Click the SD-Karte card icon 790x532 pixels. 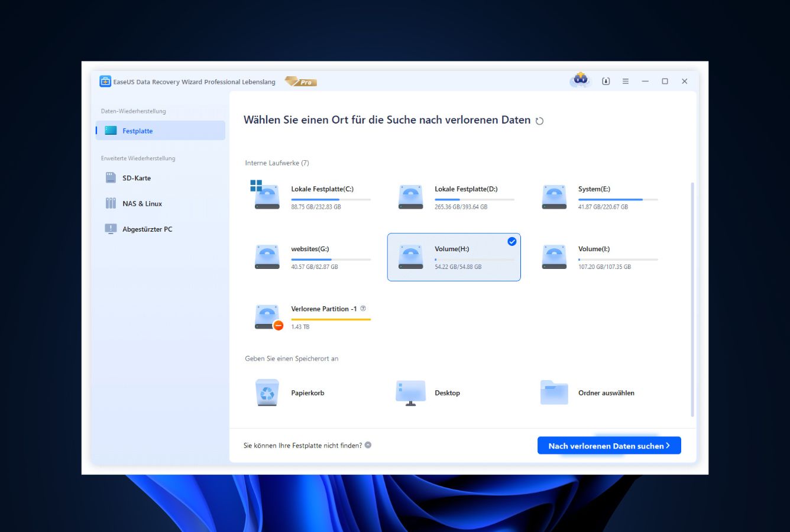(111, 178)
